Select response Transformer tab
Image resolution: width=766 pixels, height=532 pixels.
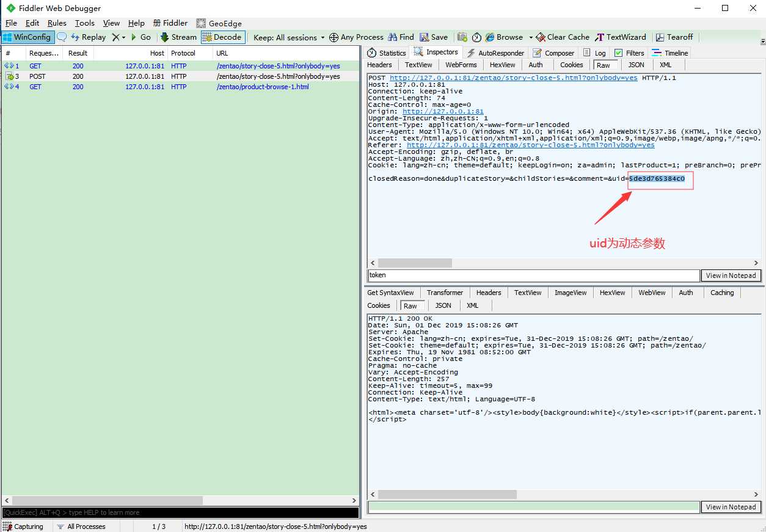pos(445,293)
